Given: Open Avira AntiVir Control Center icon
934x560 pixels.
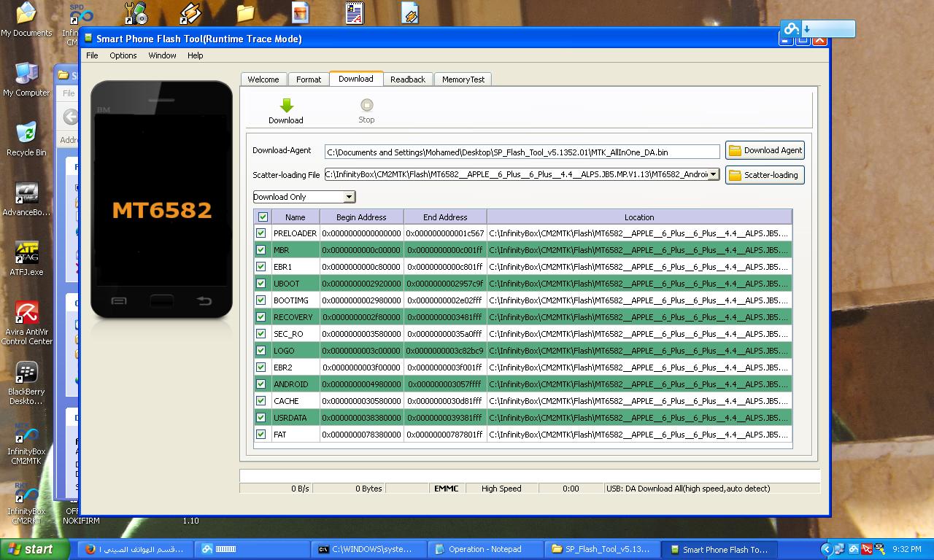Looking at the screenshot, I should (26, 312).
